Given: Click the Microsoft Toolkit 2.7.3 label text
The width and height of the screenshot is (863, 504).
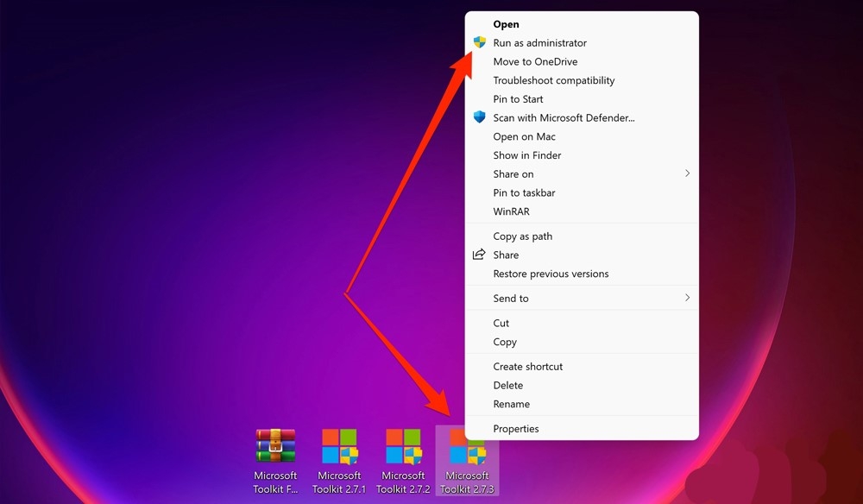Looking at the screenshot, I should click(467, 482).
